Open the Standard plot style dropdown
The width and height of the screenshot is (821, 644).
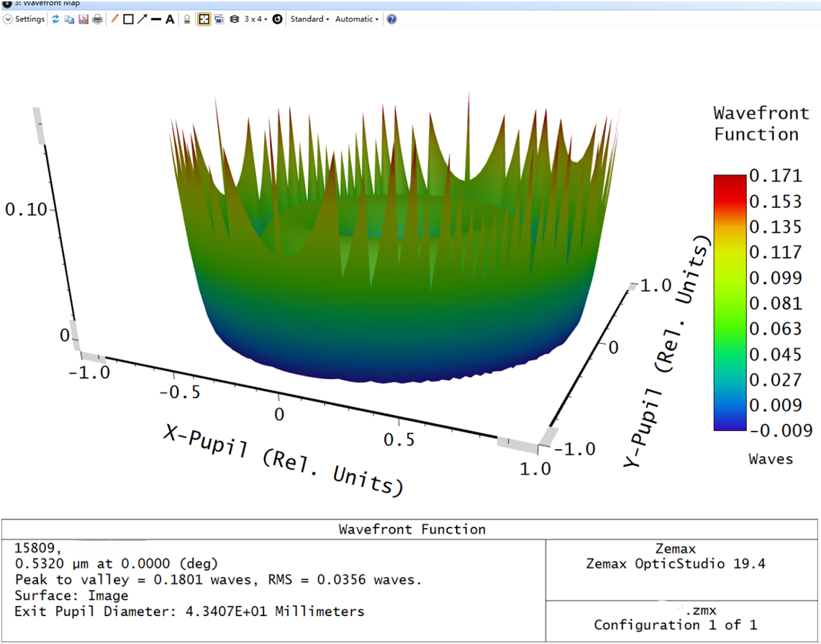[x=309, y=19]
